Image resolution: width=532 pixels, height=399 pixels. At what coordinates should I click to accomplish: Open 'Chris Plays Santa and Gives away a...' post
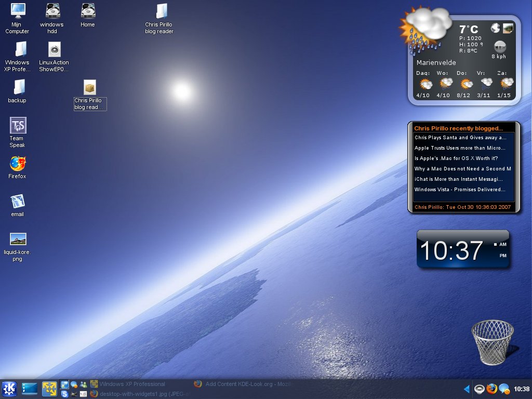tap(460, 137)
